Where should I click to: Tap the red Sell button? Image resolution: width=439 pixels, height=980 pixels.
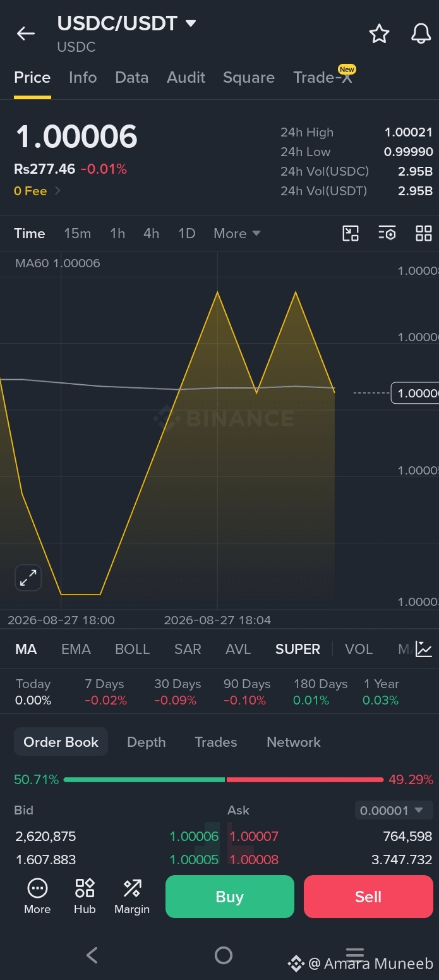click(x=368, y=897)
